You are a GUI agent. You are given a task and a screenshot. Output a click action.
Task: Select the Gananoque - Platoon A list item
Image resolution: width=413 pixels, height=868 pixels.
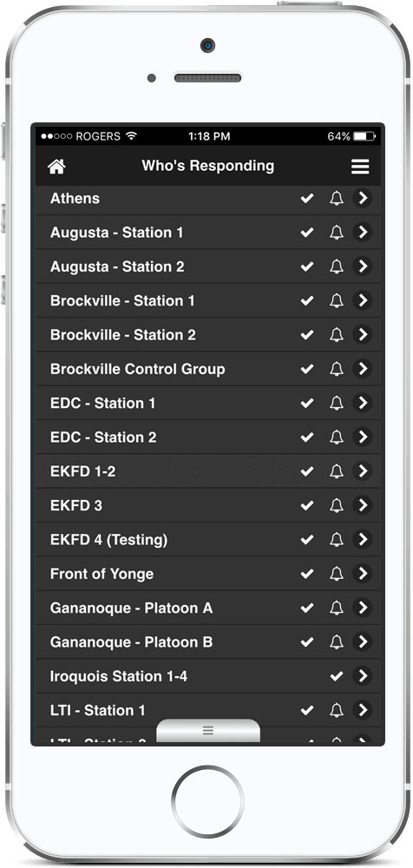208,608
